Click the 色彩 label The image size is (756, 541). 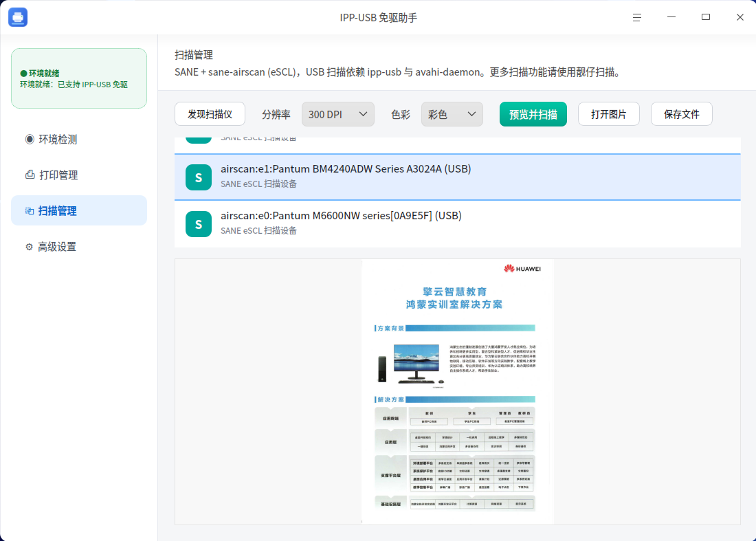coord(401,115)
